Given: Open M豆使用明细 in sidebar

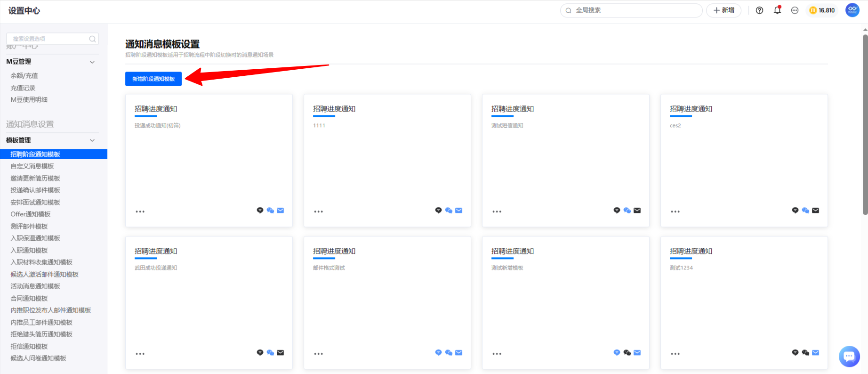Looking at the screenshot, I should point(29,100).
